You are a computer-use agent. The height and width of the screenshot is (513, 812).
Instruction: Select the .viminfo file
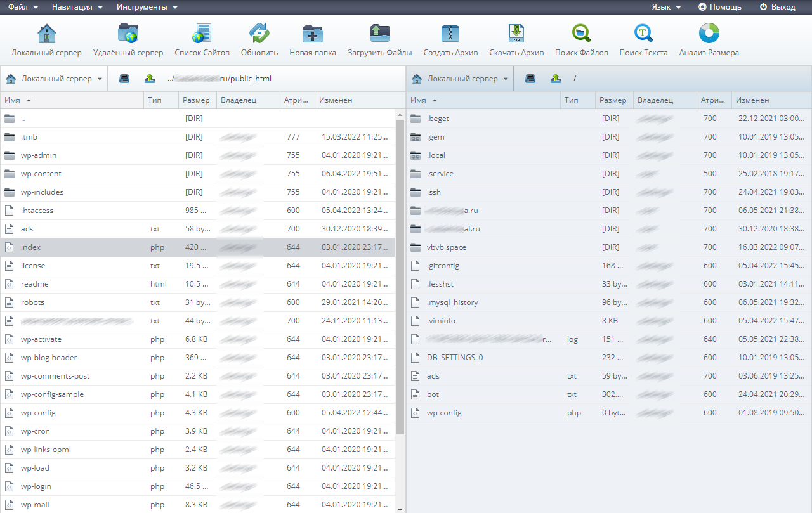[x=609, y=321]
